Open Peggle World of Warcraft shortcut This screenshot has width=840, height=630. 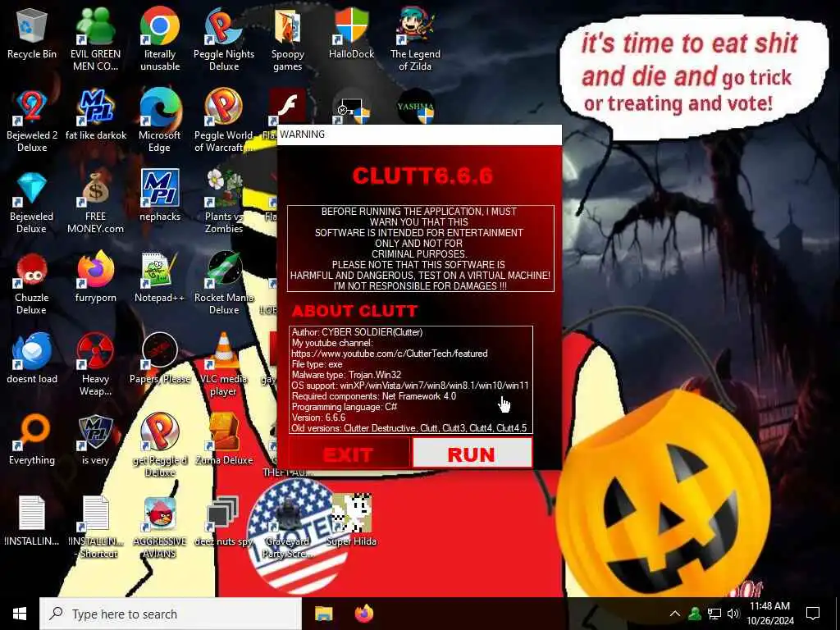(x=224, y=121)
